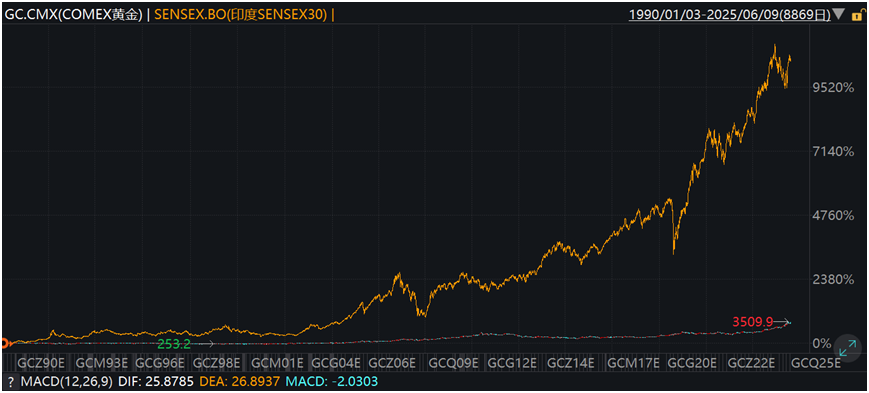Click the green 253.2 low price label
Image resolution: width=869 pixels, height=393 pixels.
pyautogui.click(x=174, y=344)
